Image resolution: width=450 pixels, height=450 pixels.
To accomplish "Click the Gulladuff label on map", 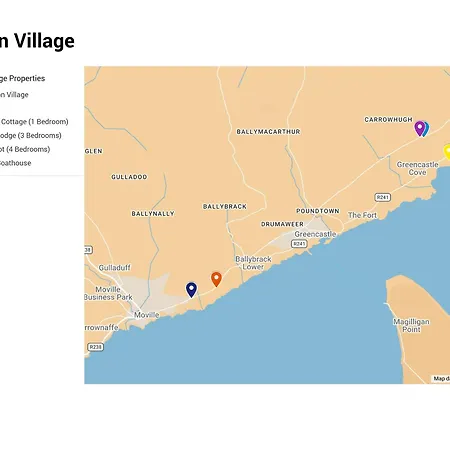I will tap(115, 267).
